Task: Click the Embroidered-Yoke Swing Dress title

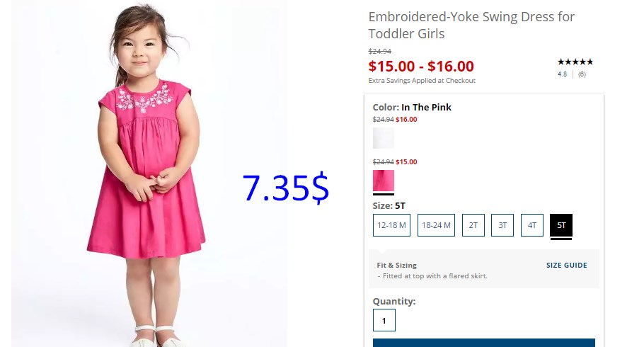Action: pyautogui.click(x=471, y=25)
